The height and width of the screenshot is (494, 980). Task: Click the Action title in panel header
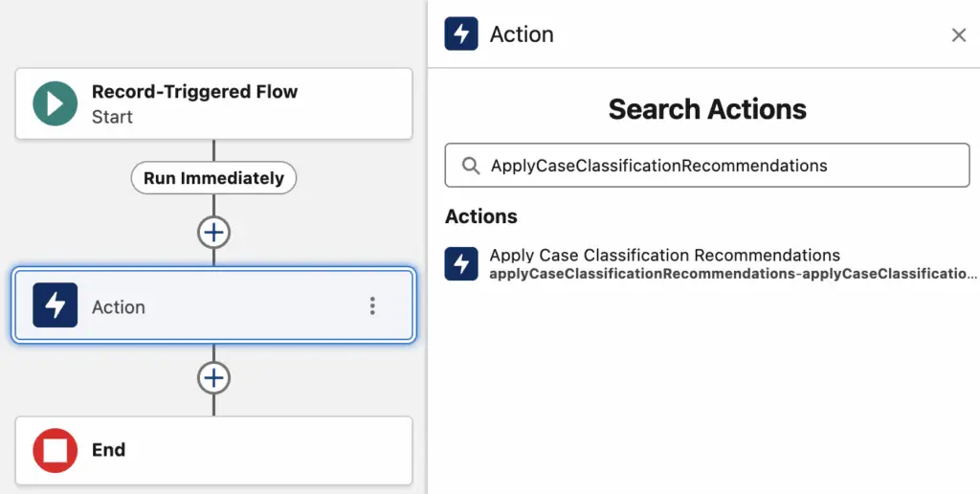(x=522, y=34)
